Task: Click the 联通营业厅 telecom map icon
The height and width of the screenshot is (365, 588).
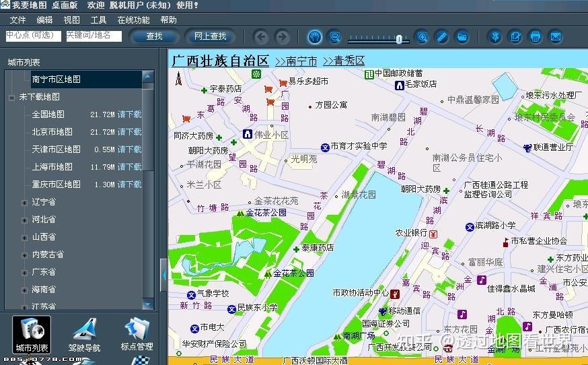Action: click(527, 148)
